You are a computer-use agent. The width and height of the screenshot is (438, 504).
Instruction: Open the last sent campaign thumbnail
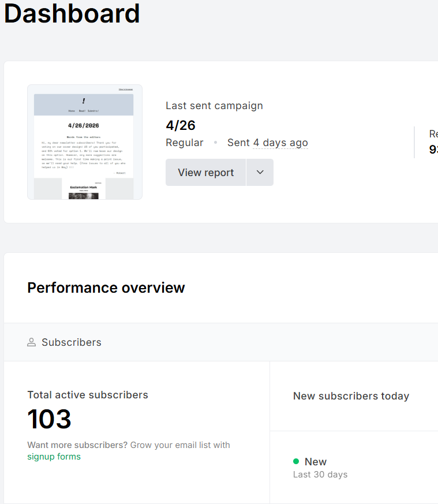(x=85, y=142)
